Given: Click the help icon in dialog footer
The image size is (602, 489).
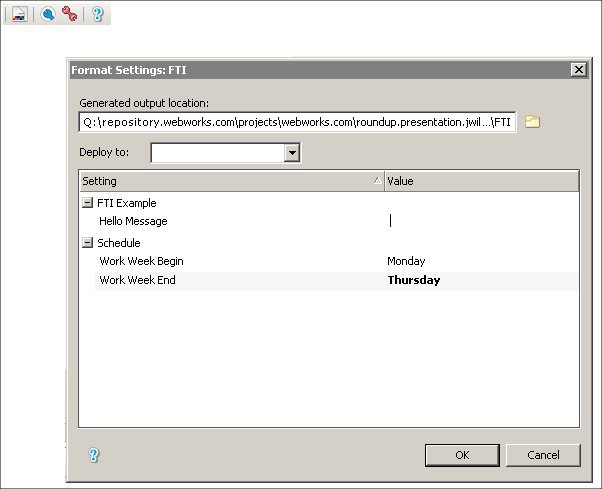Looking at the screenshot, I should 94,455.
